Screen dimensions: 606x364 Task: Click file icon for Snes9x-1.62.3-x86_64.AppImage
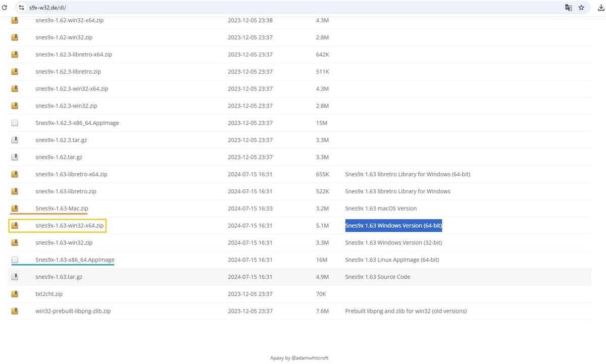15,123
